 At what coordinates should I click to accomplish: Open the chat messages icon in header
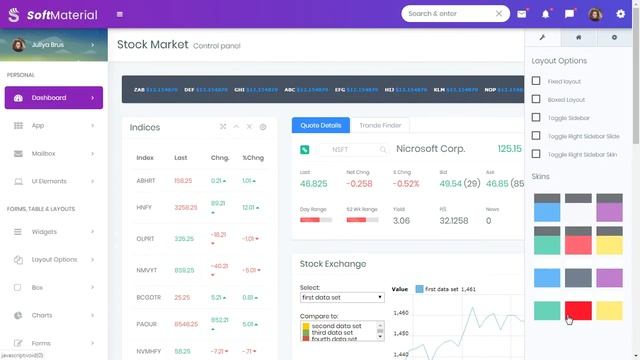569,14
